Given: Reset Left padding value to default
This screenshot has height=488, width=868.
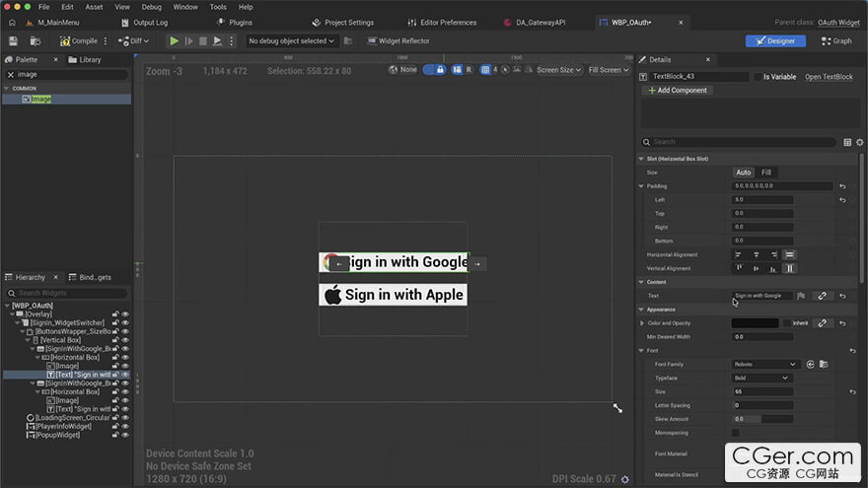Looking at the screenshot, I should (x=842, y=200).
